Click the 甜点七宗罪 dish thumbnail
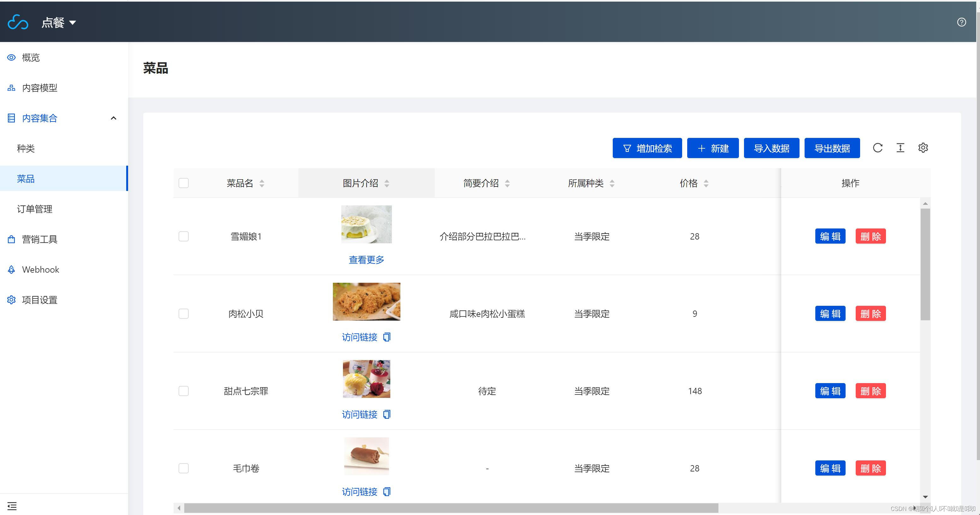Viewport: 980px width, 515px height. click(366, 379)
